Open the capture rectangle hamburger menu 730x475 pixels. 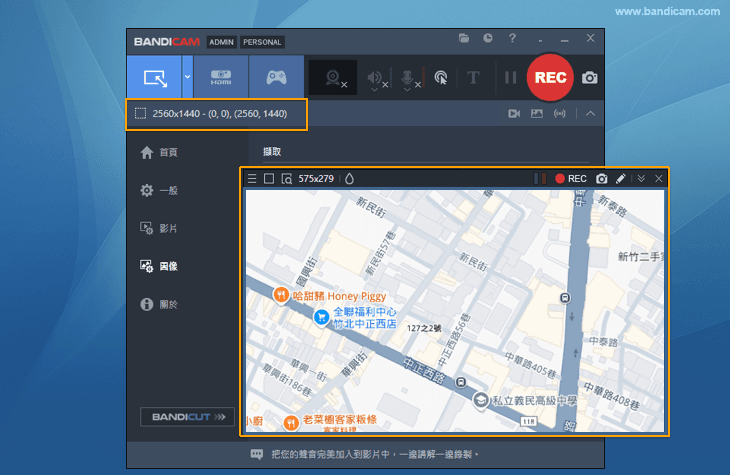[x=252, y=179]
